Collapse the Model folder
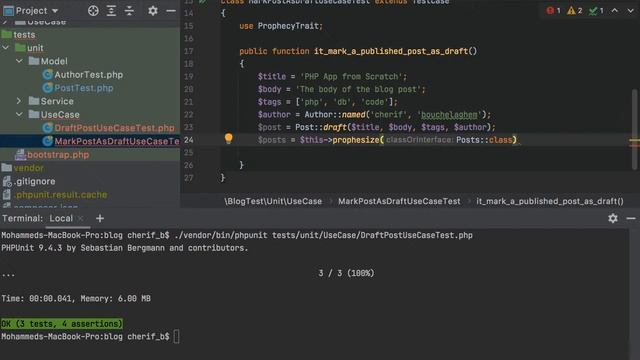Screen dimensions: 640x360 pos(19,61)
